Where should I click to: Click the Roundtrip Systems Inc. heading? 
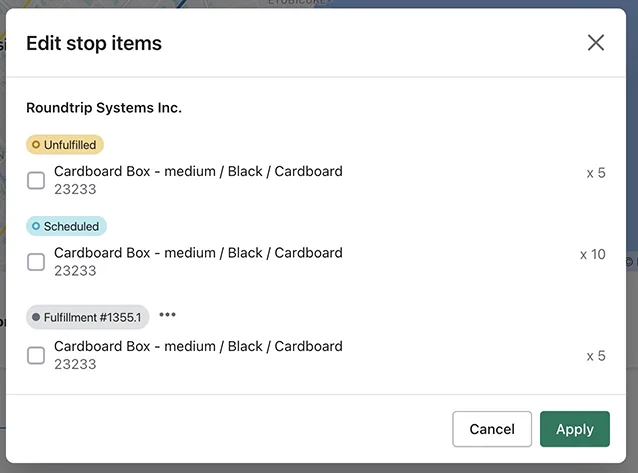(104, 108)
